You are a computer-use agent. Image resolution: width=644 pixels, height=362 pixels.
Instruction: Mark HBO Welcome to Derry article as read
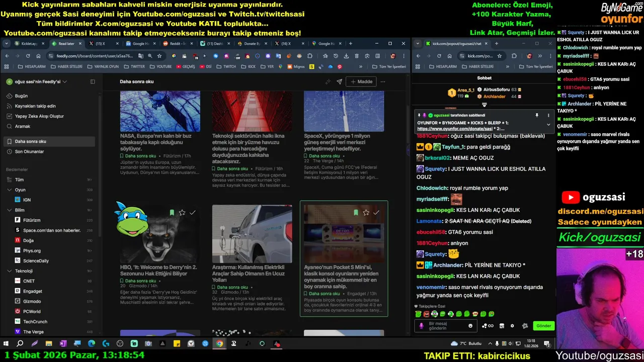tap(192, 213)
